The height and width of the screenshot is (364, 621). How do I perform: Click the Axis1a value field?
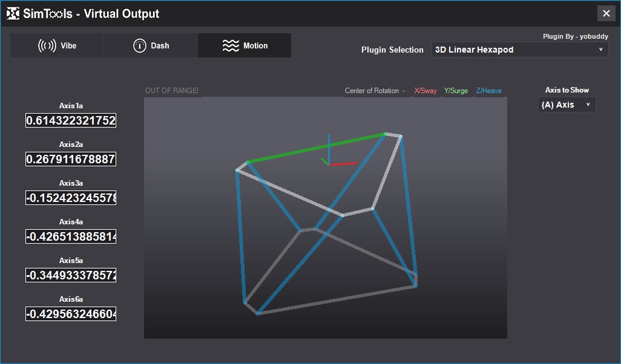[71, 120]
